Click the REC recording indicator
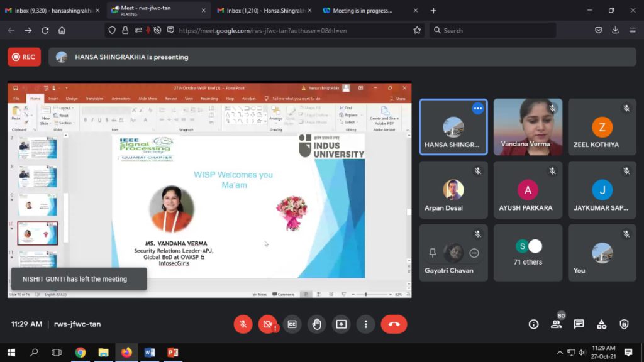 25,57
